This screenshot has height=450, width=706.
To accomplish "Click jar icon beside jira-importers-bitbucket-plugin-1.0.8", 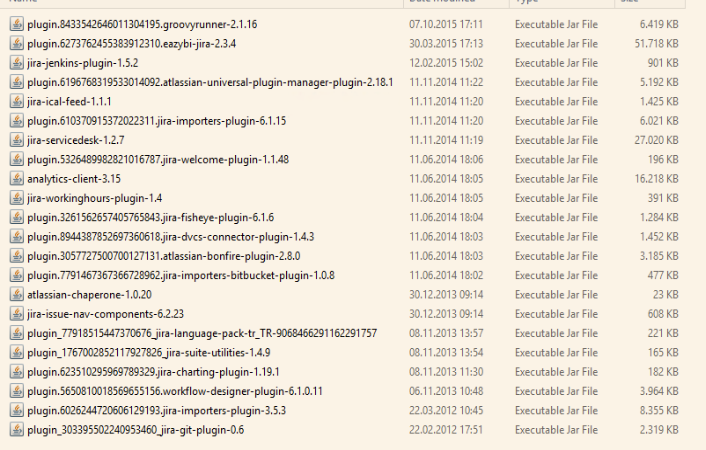I will pos(17,275).
